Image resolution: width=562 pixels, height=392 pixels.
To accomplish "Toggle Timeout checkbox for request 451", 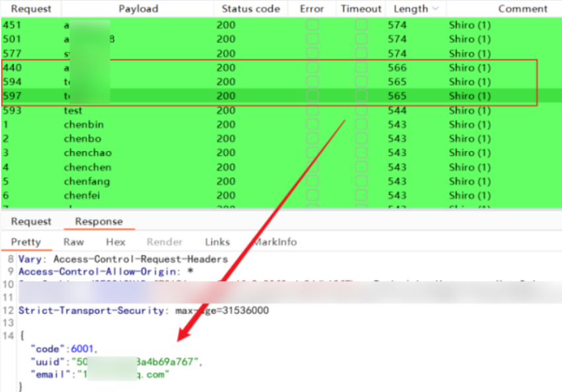I will coord(361,25).
